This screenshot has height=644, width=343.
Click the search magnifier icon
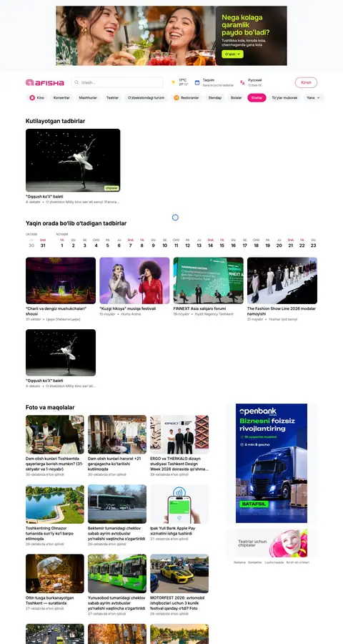(76, 82)
